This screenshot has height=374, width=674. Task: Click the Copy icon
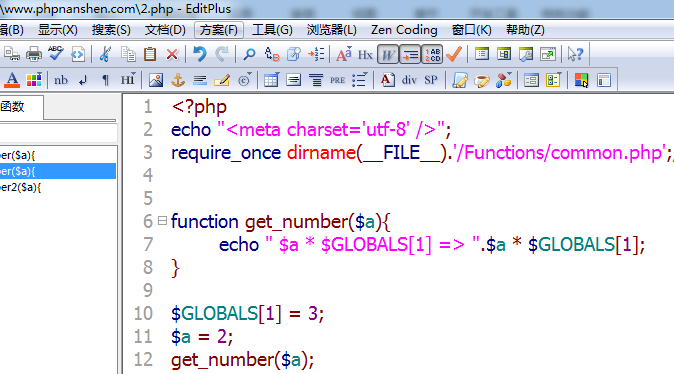point(128,54)
